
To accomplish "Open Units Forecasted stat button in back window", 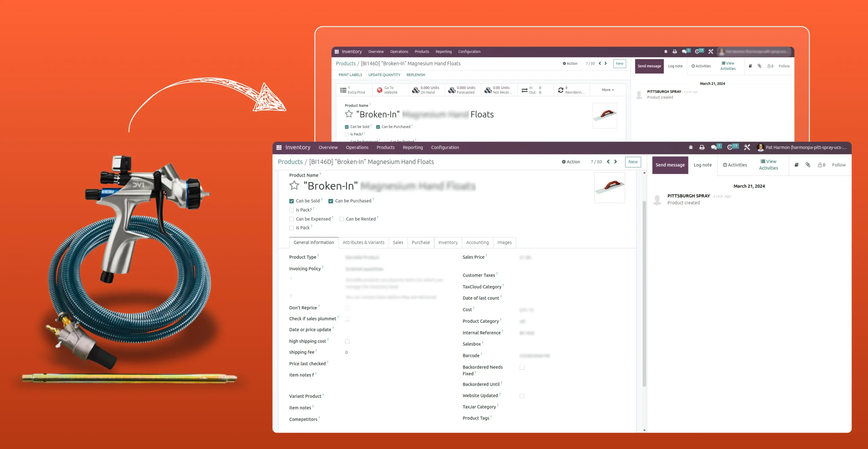I will point(463,90).
